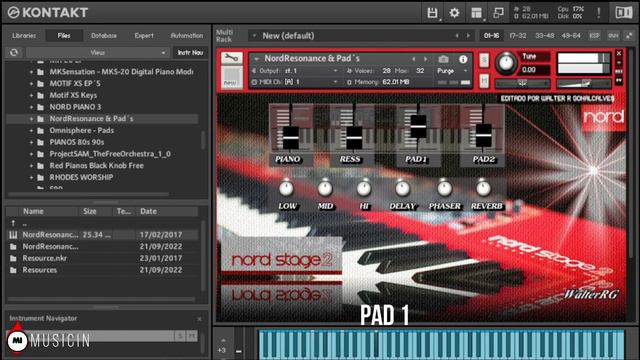The height and width of the screenshot is (360, 640).
Task: Solo the instrument with S button
Action: point(484,60)
